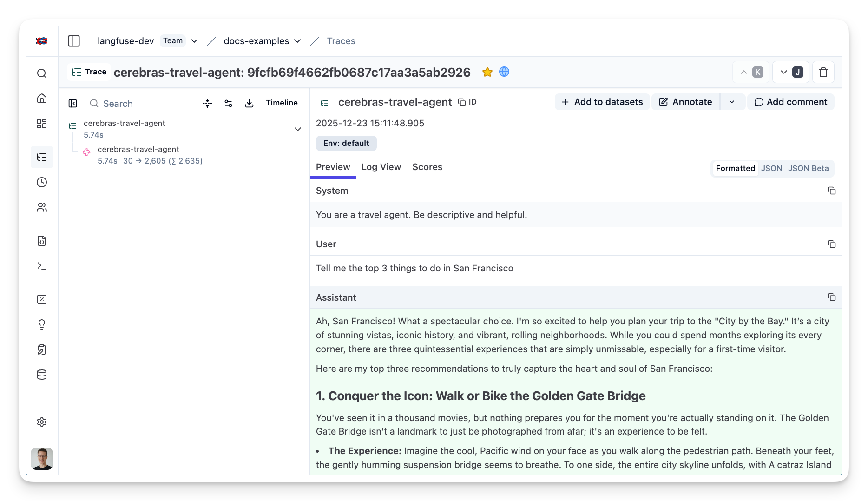Click the Add comment button

tap(790, 102)
